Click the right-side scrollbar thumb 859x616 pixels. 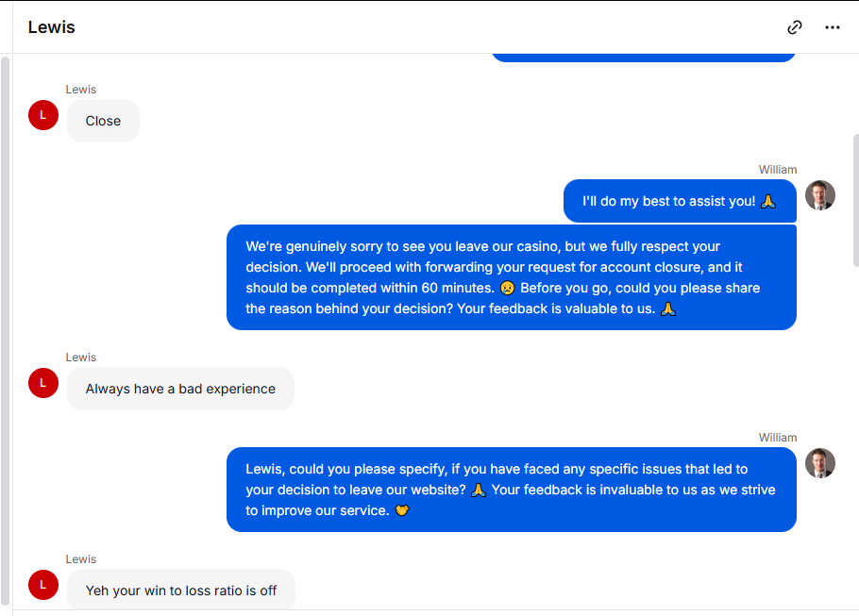tap(856, 200)
